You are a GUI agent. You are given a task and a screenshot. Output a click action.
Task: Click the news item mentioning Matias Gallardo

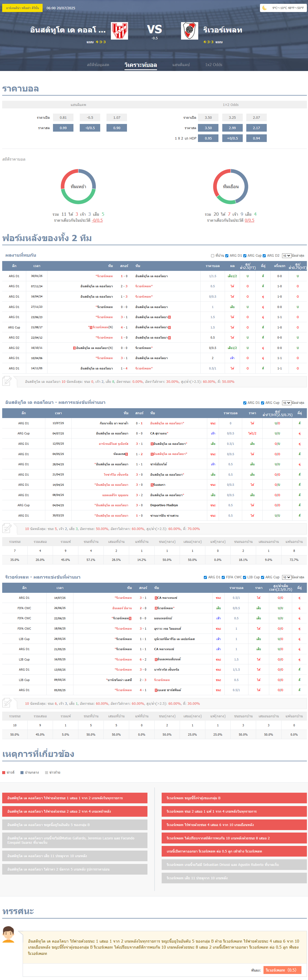[x=75, y=840]
